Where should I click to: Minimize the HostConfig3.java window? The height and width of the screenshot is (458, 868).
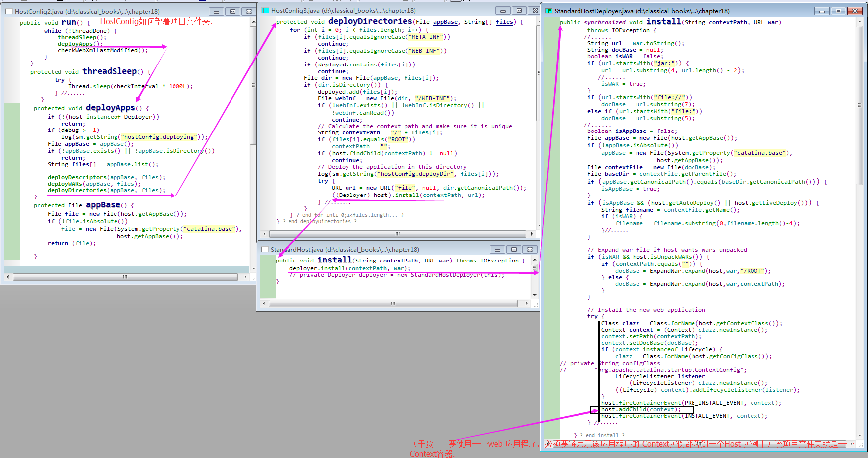pos(503,10)
